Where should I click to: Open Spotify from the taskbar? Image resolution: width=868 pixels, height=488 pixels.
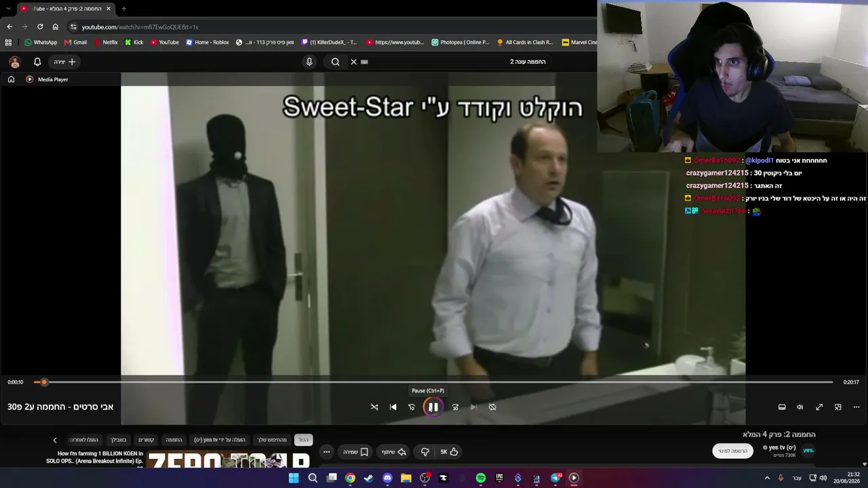click(481, 478)
